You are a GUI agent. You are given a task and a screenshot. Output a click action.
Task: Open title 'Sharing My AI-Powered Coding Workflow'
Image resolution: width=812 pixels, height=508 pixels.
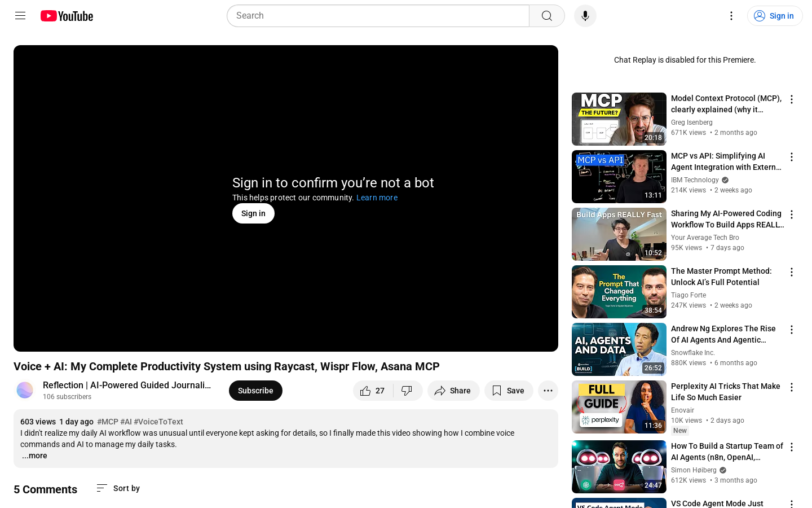[727, 219]
